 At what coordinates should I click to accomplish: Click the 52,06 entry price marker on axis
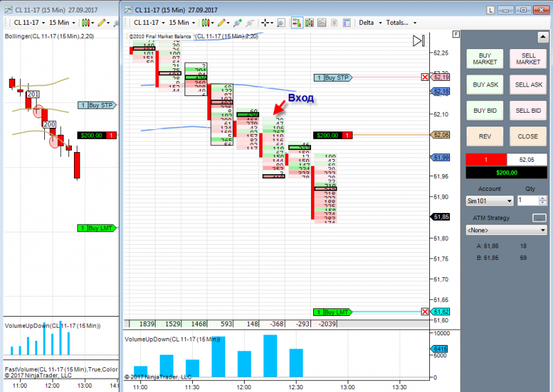coord(440,135)
